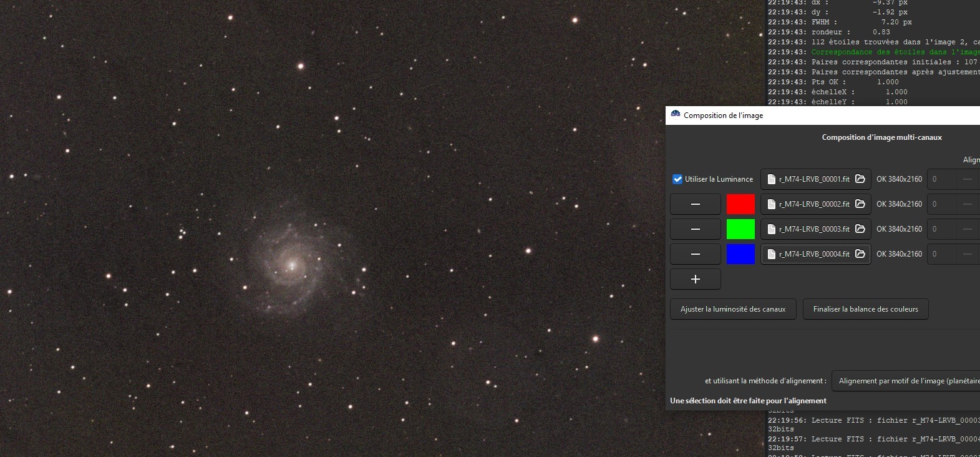Open folder icon for r_M74-LRVB_00002.fit
Image resolution: width=980 pixels, height=457 pixels.
coord(860,204)
